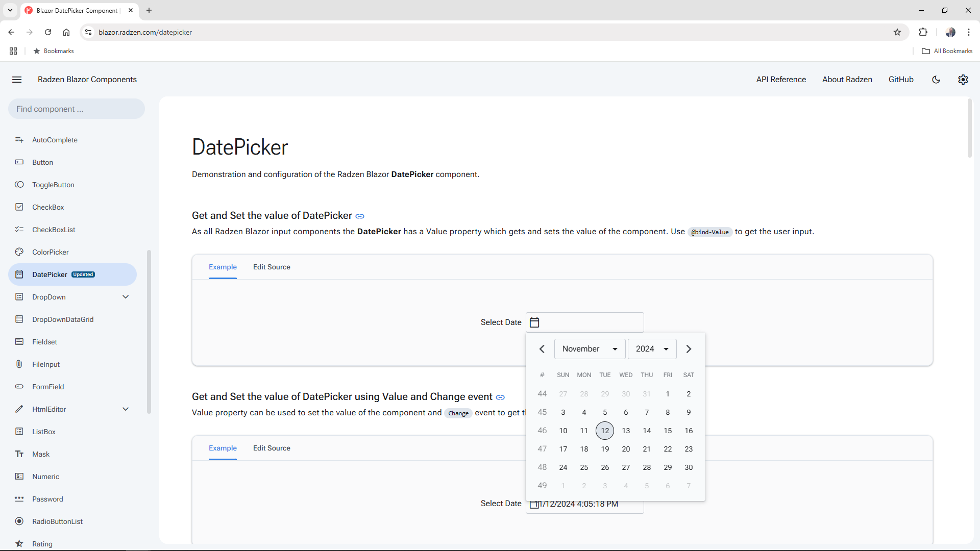Expand the HtmlEditor sidebar group
Viewport: 980px width, 551px height.
click(x=126, y=409)
